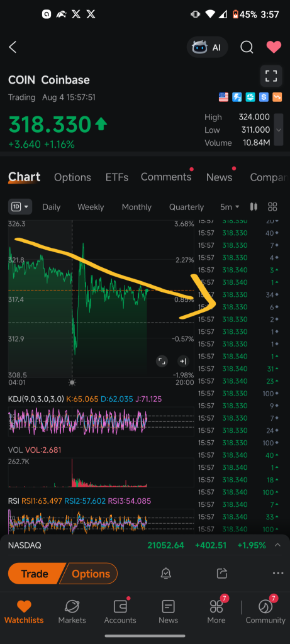The width and height of the screenshot is (290, 644).
Task: Open More in bottom navigation
Action: 216,611
